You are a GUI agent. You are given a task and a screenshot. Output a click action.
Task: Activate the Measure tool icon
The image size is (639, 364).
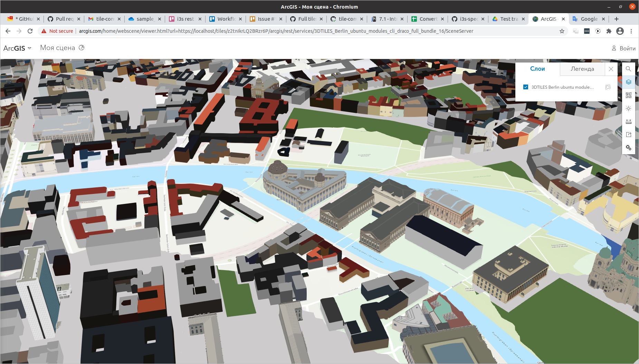coord(628,121)
